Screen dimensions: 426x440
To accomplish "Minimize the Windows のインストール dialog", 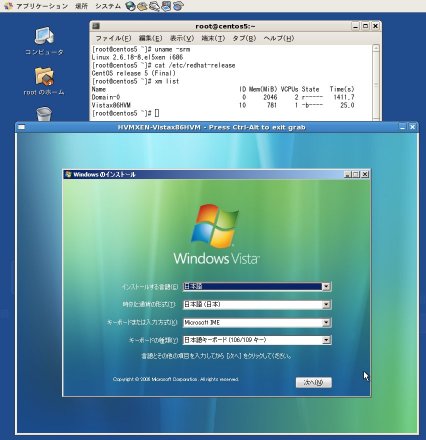I will [x=347, y=174].
